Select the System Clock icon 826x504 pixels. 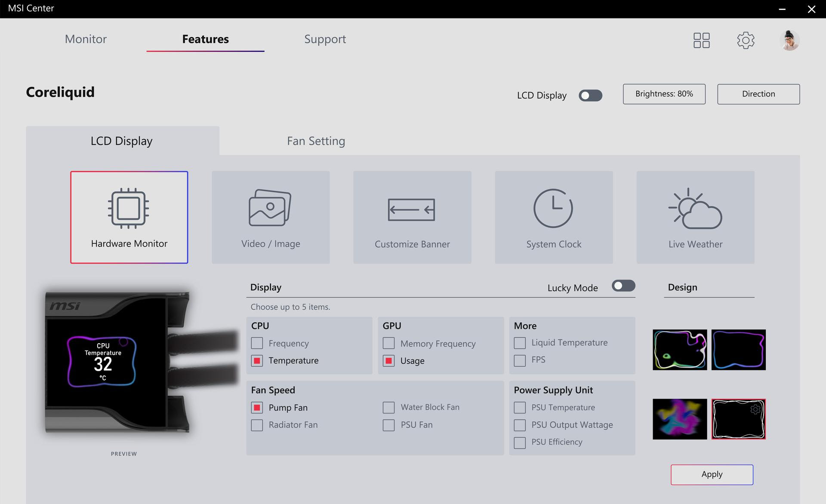tap(553, 208)
